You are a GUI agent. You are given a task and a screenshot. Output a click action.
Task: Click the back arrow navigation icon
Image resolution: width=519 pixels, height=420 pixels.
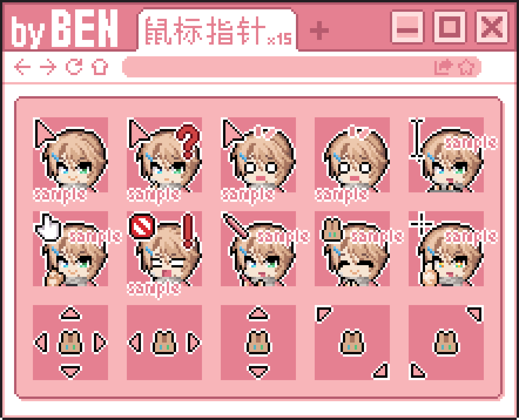tap(22, 67)
